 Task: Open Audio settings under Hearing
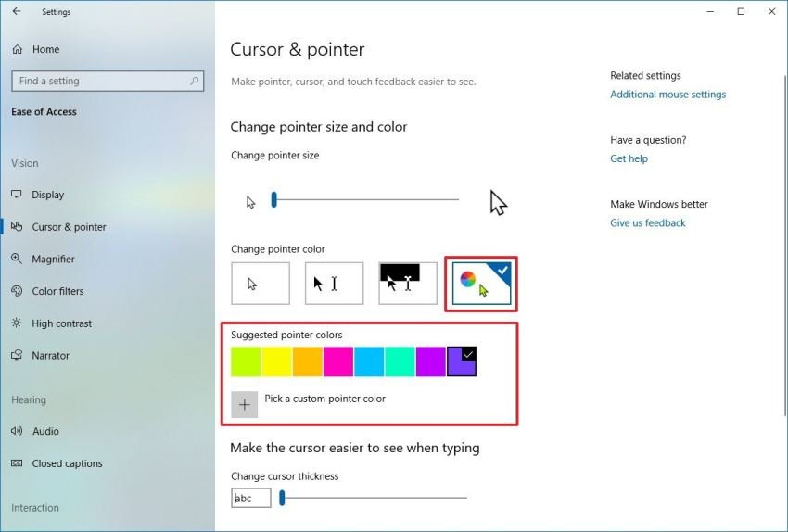[x=44, y=431]
